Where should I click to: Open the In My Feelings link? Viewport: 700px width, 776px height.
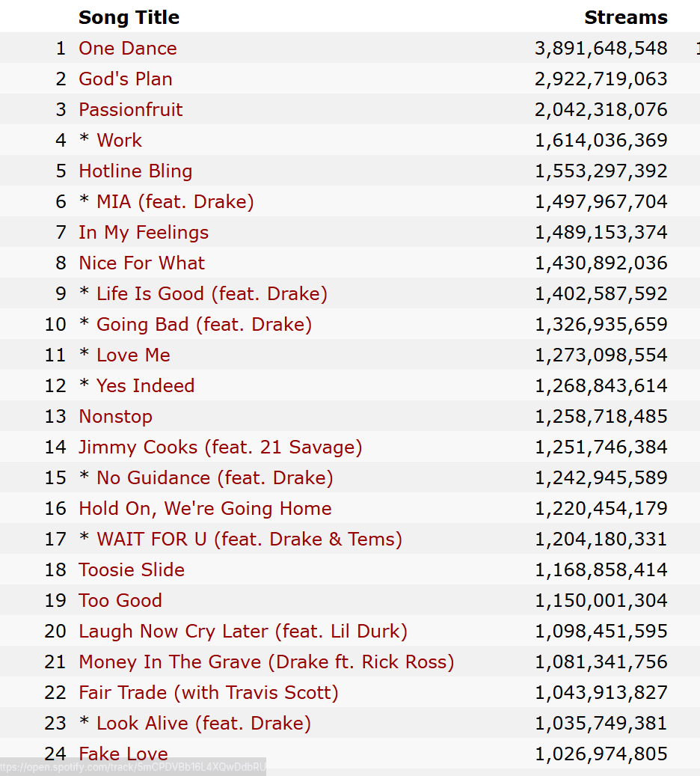(144, 233)
